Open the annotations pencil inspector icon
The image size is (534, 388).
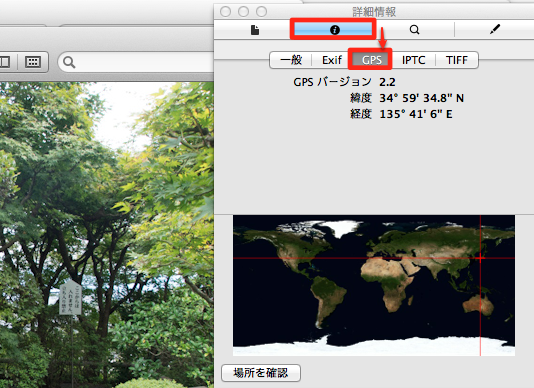pyautogui.click(x=495, y=29)
